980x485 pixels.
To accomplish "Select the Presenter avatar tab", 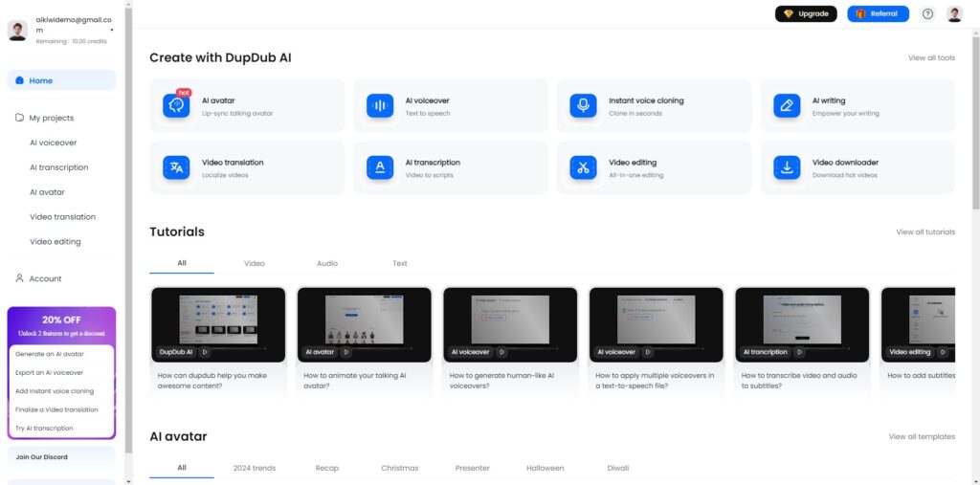I will [x=472, y=468].
